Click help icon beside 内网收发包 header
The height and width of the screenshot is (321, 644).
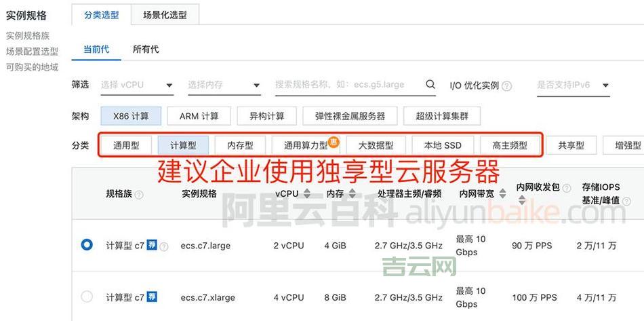pos(566,188)
